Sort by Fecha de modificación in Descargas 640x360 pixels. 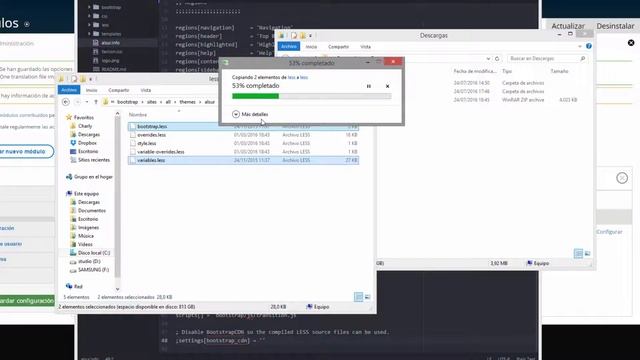[475, 71]
